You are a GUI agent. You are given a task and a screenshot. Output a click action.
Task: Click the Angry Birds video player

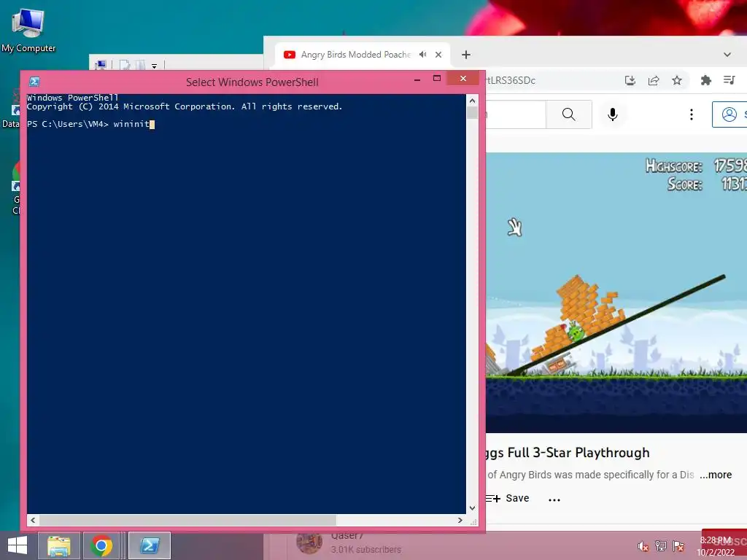pos(616,292)
